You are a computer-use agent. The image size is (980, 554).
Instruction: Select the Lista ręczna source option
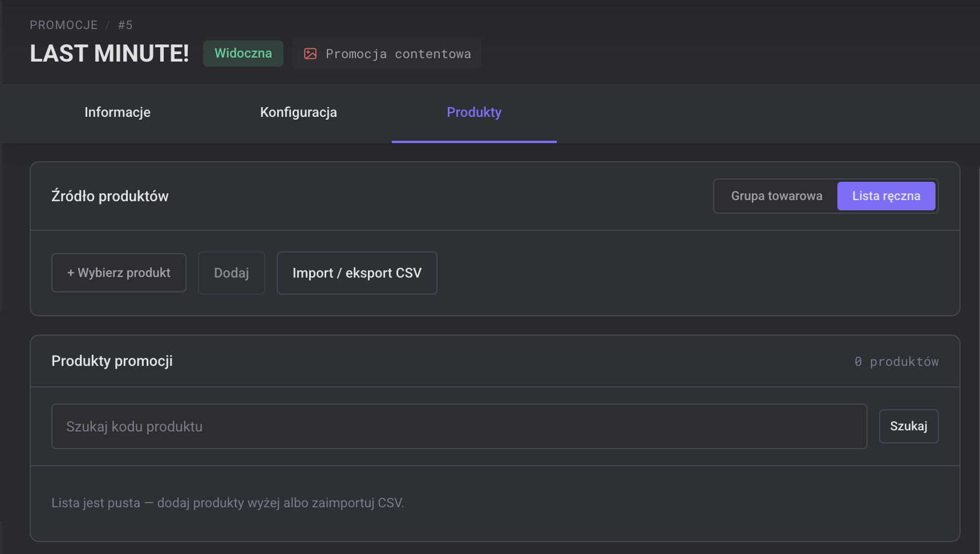[x=886, y=196]
